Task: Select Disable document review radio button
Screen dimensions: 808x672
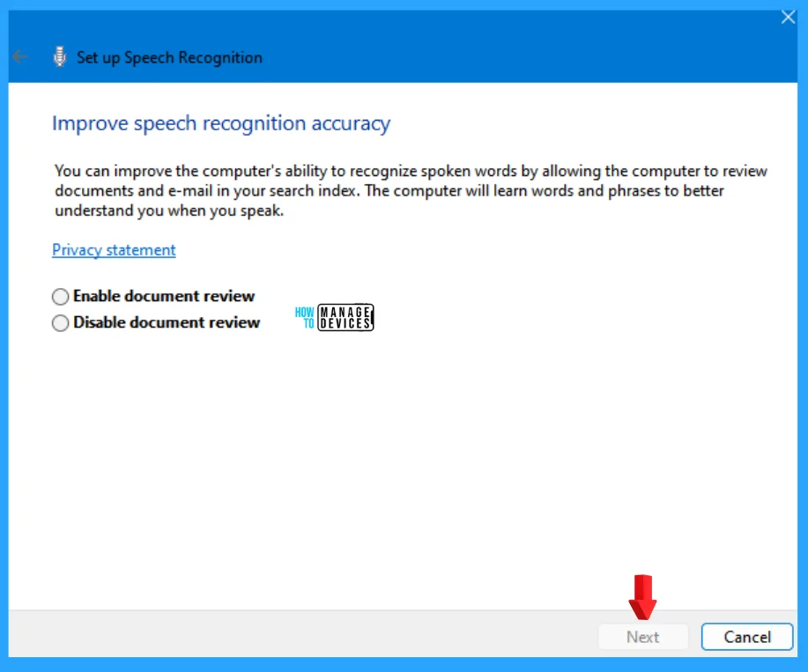Action: click(x=60, y=323)
